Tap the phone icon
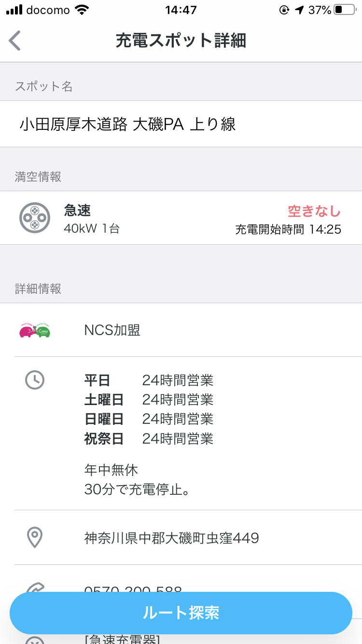This screenshot has height=644, width=362. (35, 588)
